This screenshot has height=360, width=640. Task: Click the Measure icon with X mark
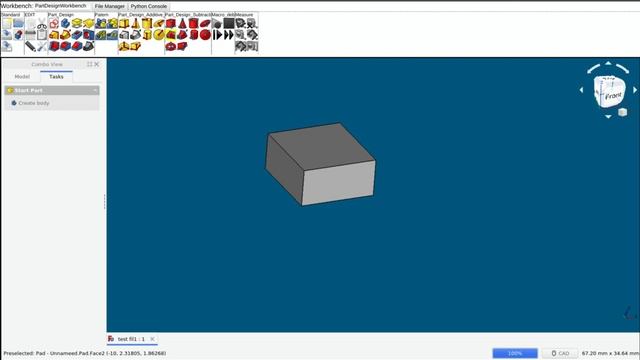pyautogui.click(x=252, y=23)
